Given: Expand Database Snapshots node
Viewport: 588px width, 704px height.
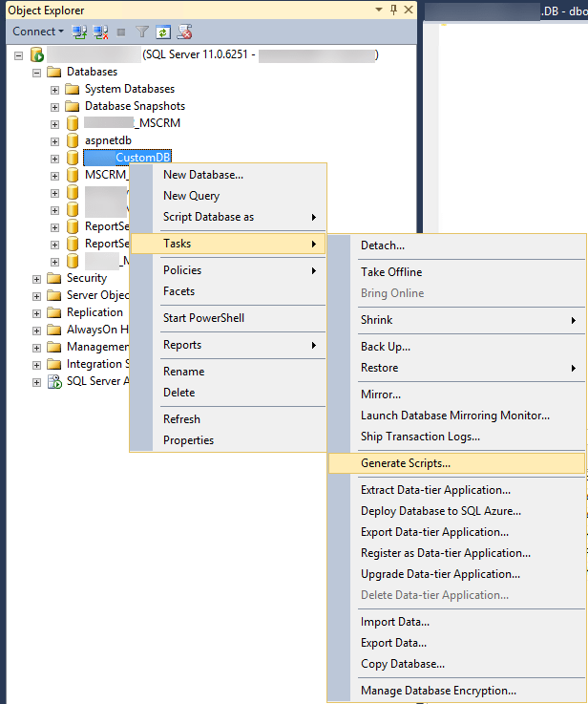Looking at the screenshot, I should pos(54,107).
